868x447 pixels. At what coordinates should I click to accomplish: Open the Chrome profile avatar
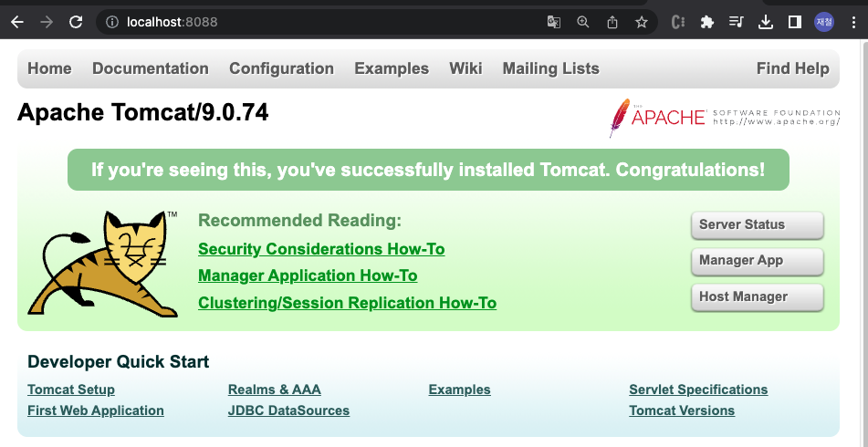pyautogui.click(x=823, y=22)
